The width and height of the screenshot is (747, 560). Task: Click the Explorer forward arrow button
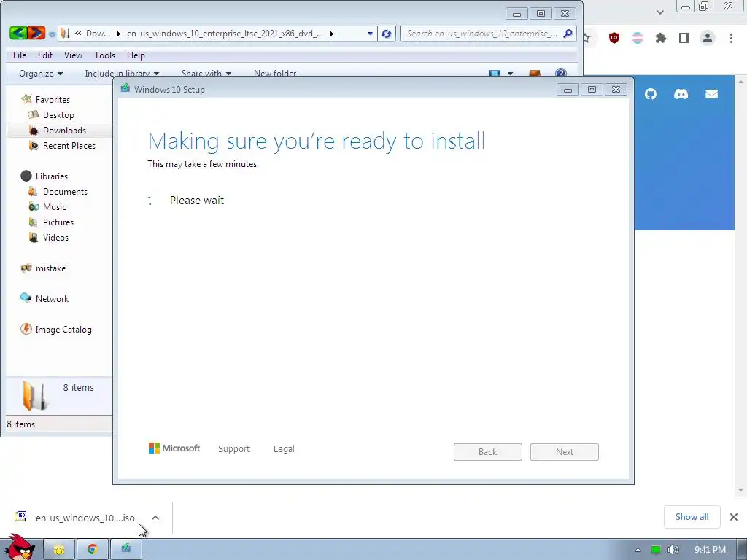[x=36, y=33]
